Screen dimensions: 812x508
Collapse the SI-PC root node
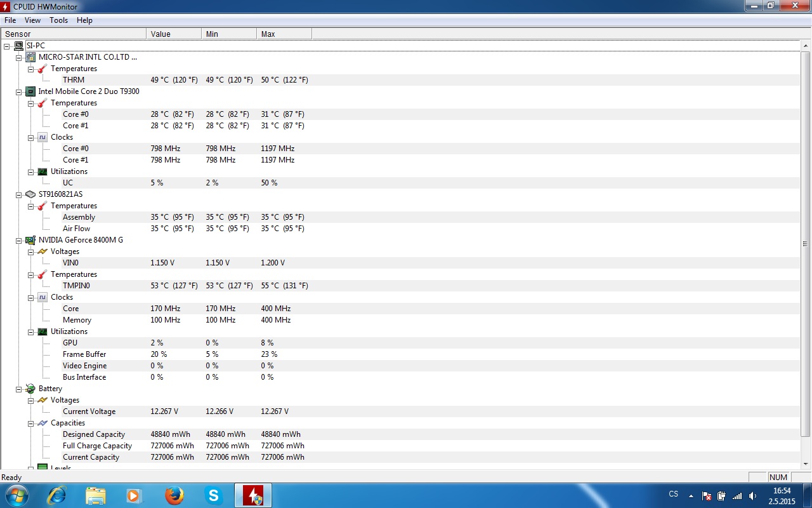(x=6, y=46)
